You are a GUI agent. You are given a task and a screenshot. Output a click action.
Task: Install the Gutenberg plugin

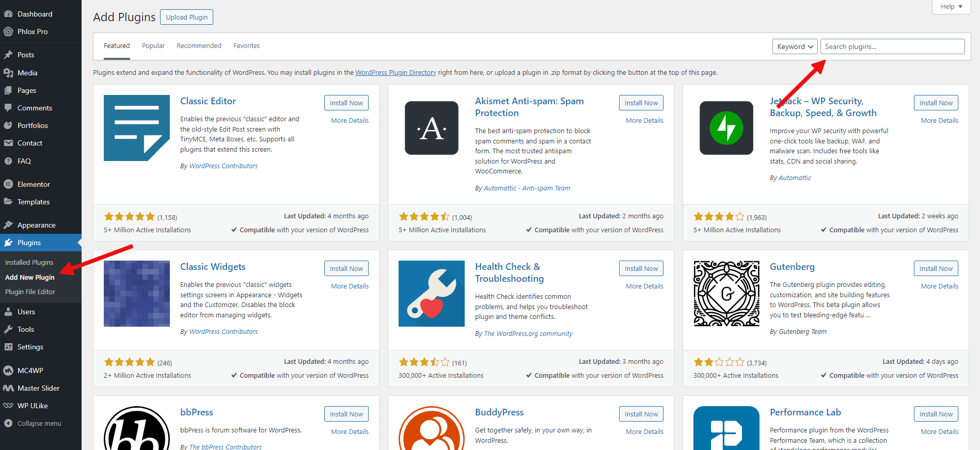pos(936,268)
